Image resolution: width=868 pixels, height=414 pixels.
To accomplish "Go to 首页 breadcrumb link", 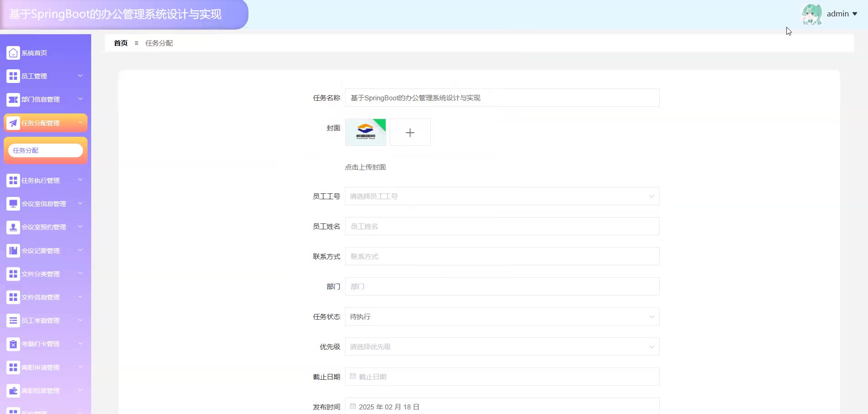I will [x=121, y=43].
